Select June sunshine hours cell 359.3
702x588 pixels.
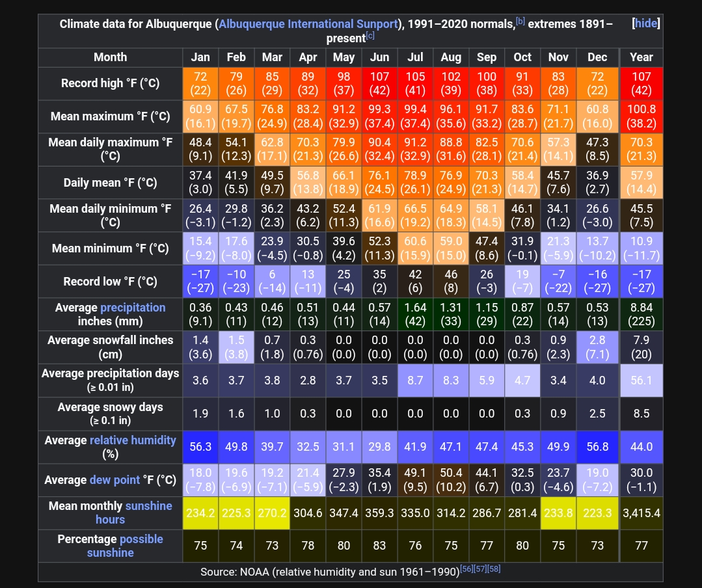pyautogui.click(x=379, y=513)
